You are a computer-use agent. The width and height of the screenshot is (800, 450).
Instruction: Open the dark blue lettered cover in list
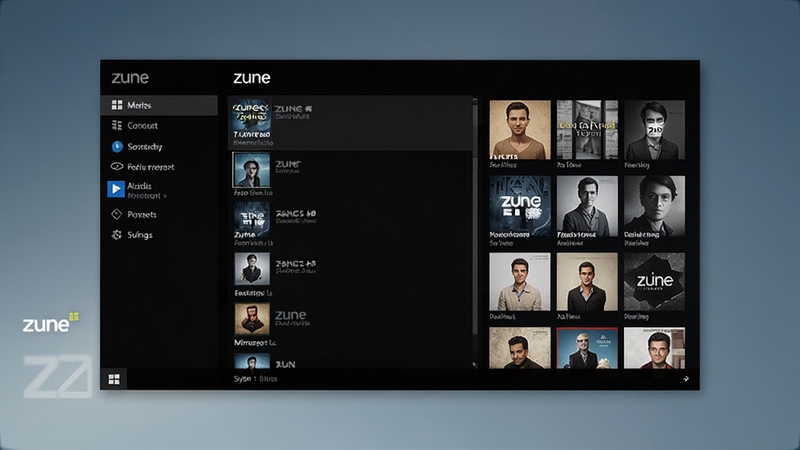[252, 219]
